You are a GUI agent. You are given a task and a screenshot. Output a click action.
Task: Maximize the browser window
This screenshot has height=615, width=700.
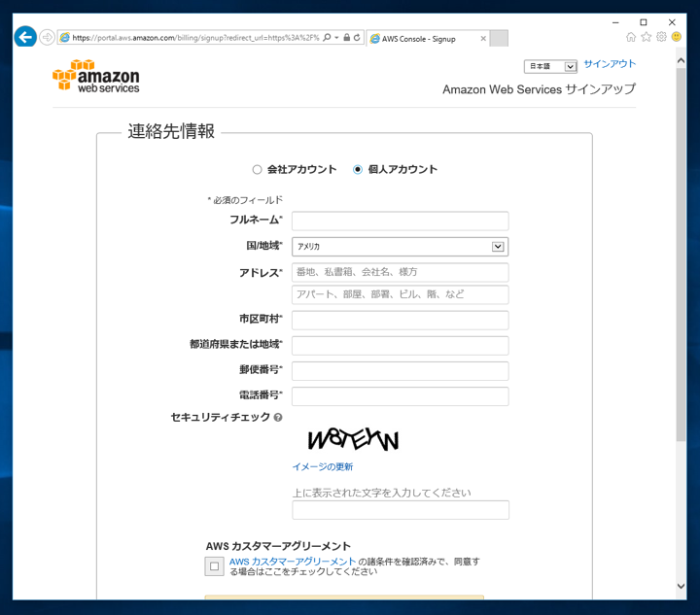point(644,22)
